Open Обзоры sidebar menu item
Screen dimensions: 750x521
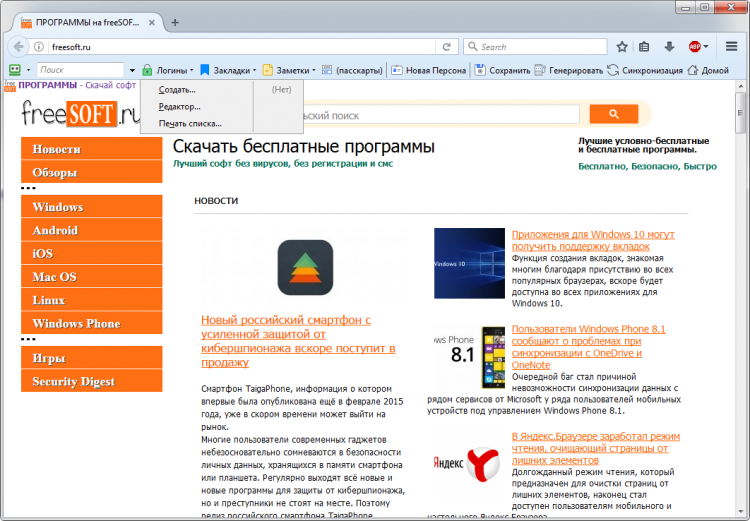point(91,172)
